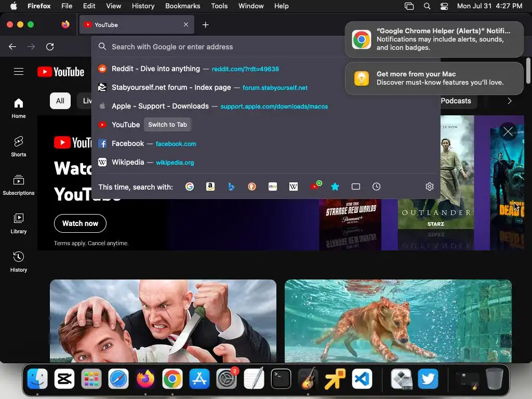
Task: Open search settings gear icon
Action: [430, 187]
